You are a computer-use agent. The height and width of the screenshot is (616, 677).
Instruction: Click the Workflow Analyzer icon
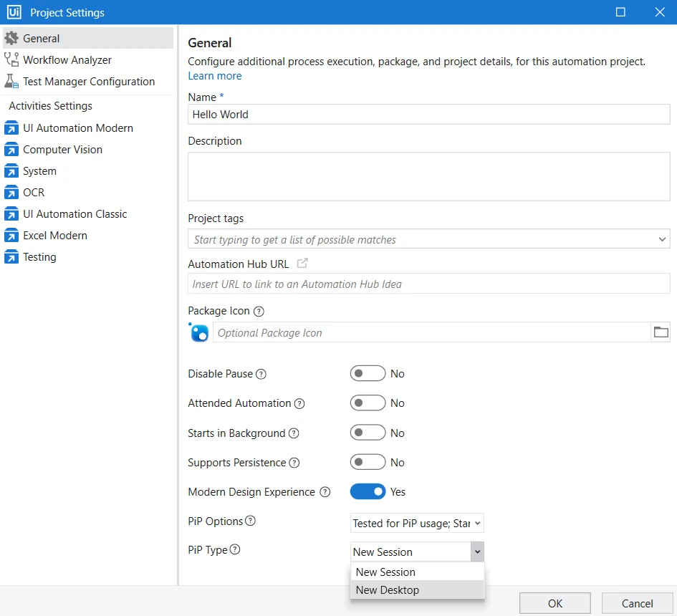coord(11,59)
